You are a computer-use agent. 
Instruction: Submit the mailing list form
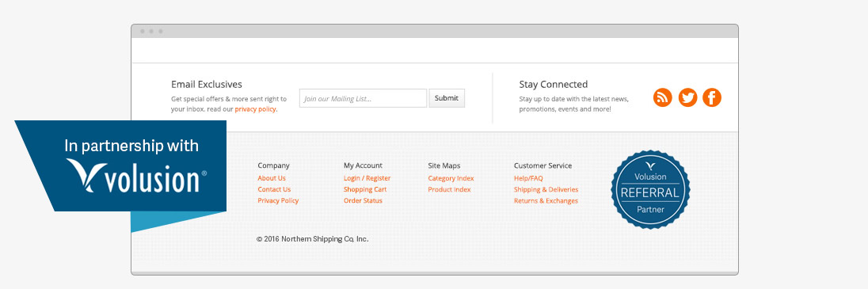point(447,98)
